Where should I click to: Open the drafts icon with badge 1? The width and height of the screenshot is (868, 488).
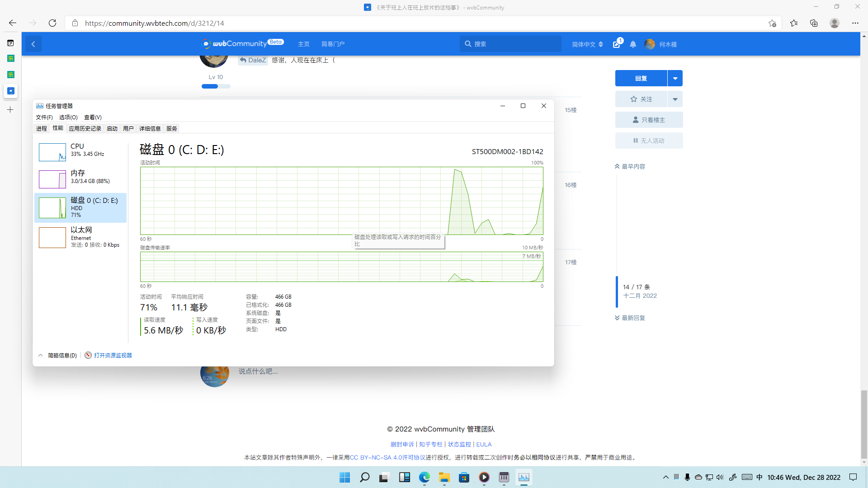pos(617,44)
